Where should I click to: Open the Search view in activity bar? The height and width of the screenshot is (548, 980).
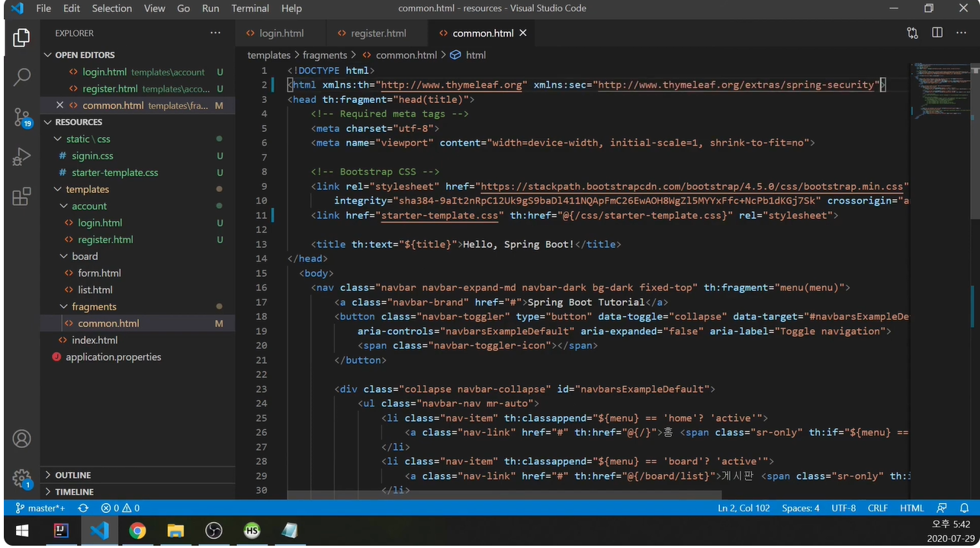[22, 77]
